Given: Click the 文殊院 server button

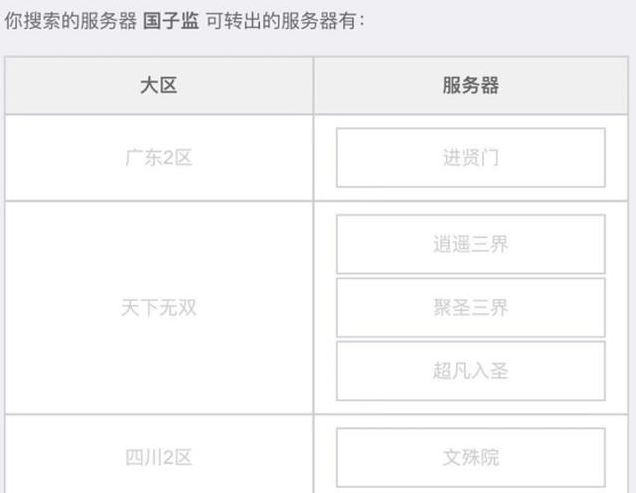Looking at the screenshot, I should tap(471, 457).
